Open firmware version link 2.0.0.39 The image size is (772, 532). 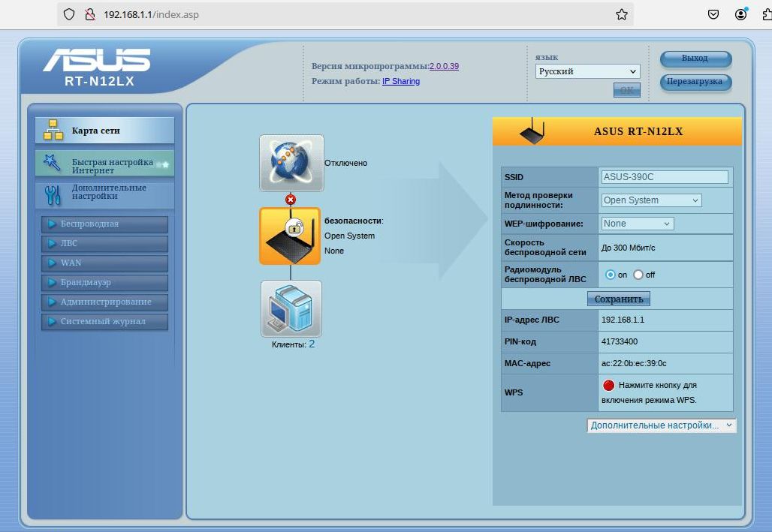pos(444,66)
